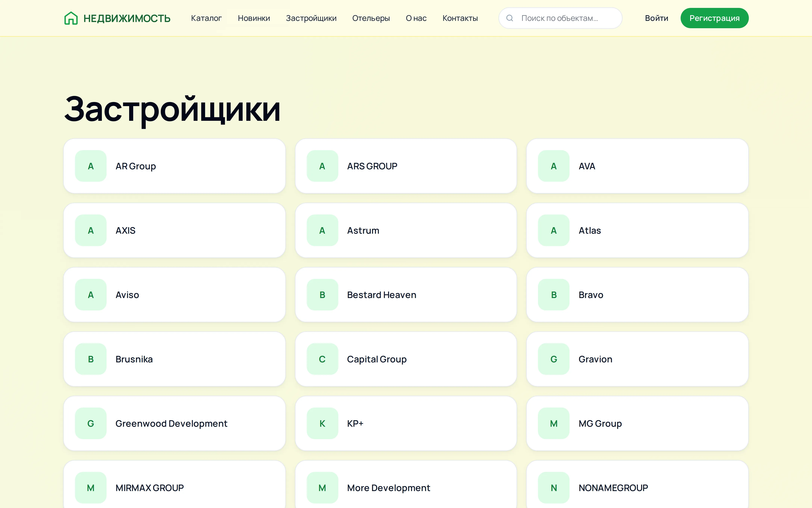
Task: Open the NONAMEGROUP developer name
Action: click(x=613, y=488)
